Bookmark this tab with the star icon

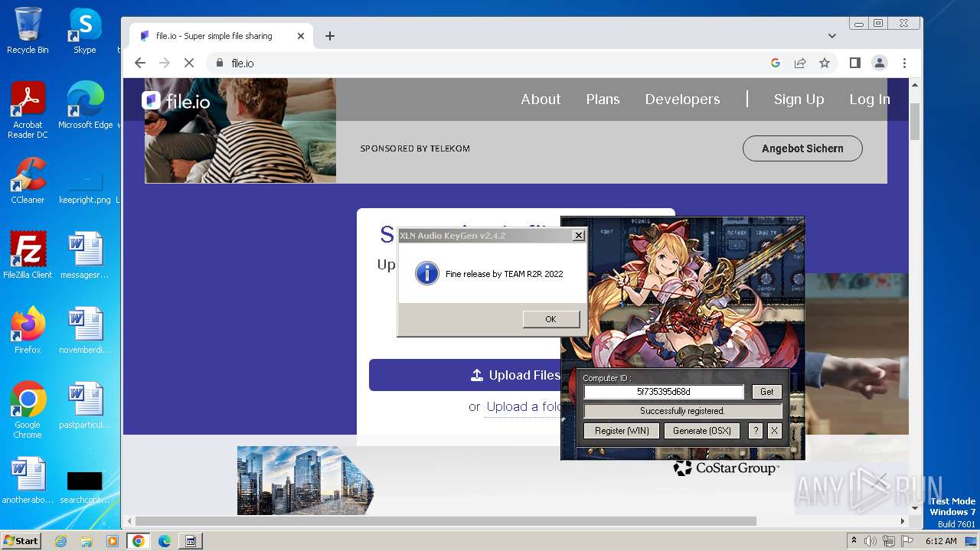click(825, 63)
